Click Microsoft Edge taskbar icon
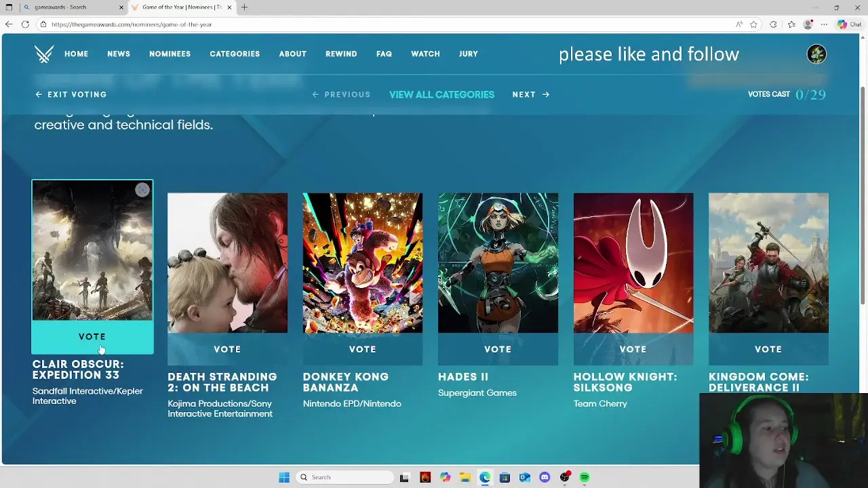868x488 pixels. click(x=485, y=477)
